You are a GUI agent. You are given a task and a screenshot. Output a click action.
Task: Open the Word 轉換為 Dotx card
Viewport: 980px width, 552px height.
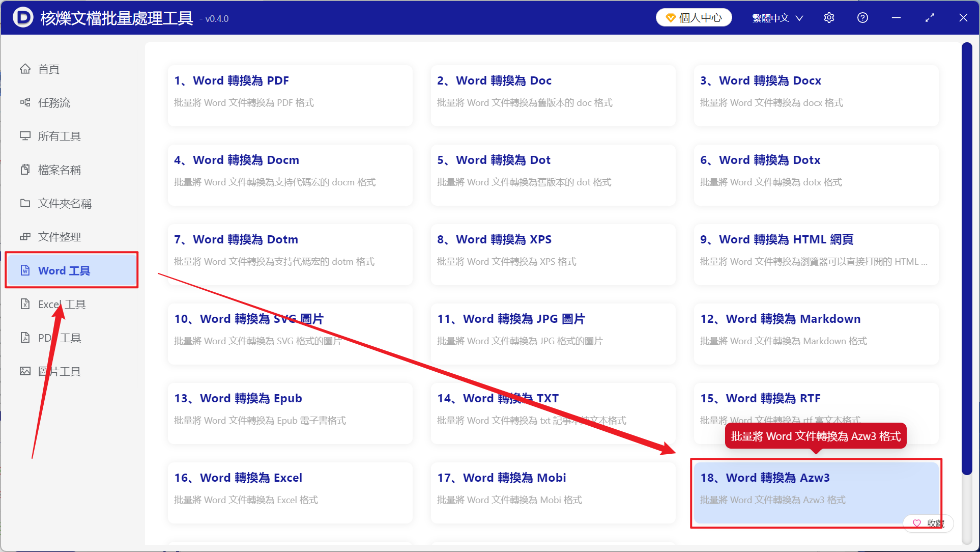tap(816, 175)
